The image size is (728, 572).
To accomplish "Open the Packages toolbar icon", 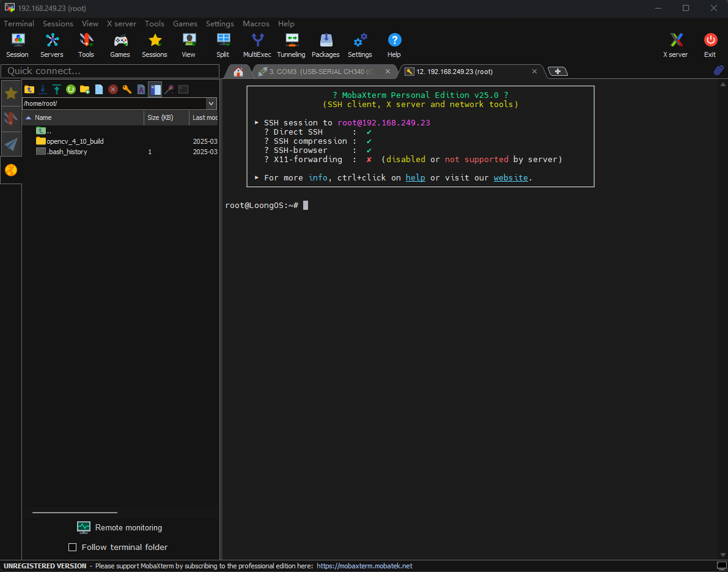I will tap(325, 45).
